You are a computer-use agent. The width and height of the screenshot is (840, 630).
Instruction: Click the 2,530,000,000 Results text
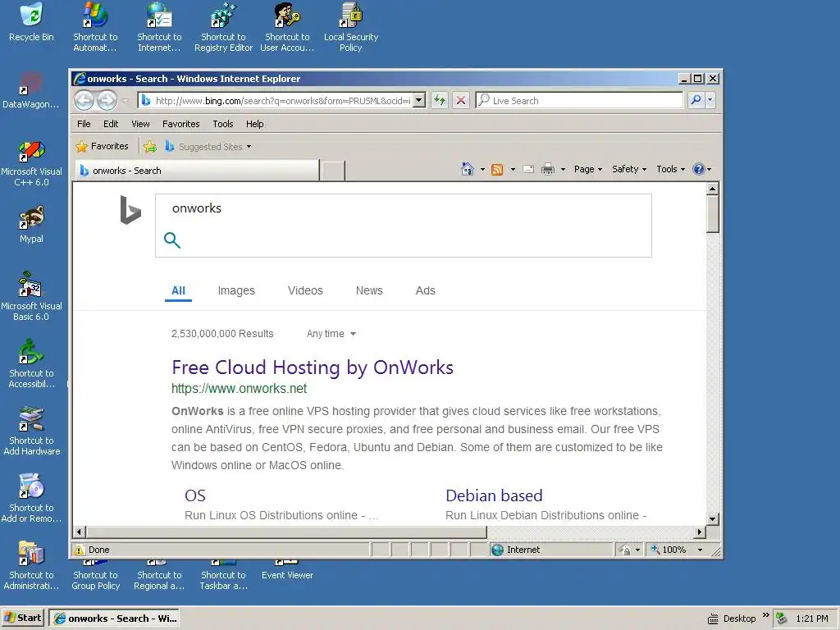(222, 334)
